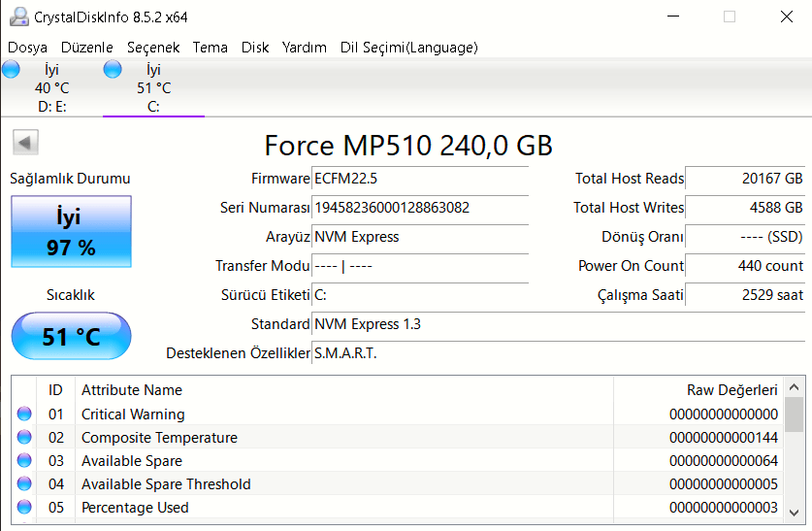Image resolution: width=812 pixels, height=531 pixels.
Task: Click the CrystalDiskInfo app icon in title bar
Action: pyautogui.click(x=18, y=17)
